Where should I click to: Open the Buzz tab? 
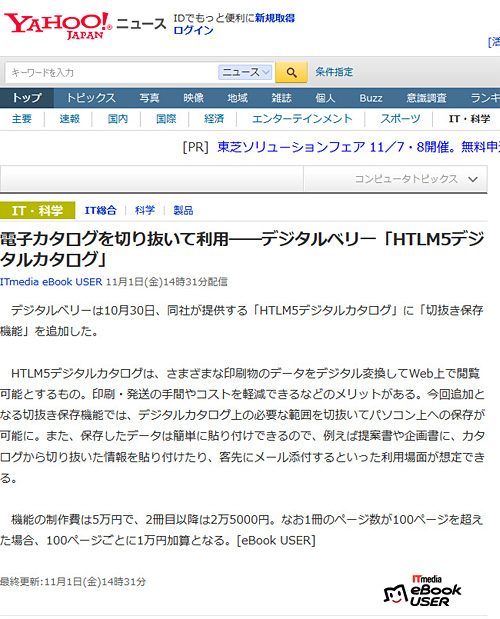(371, 98)
